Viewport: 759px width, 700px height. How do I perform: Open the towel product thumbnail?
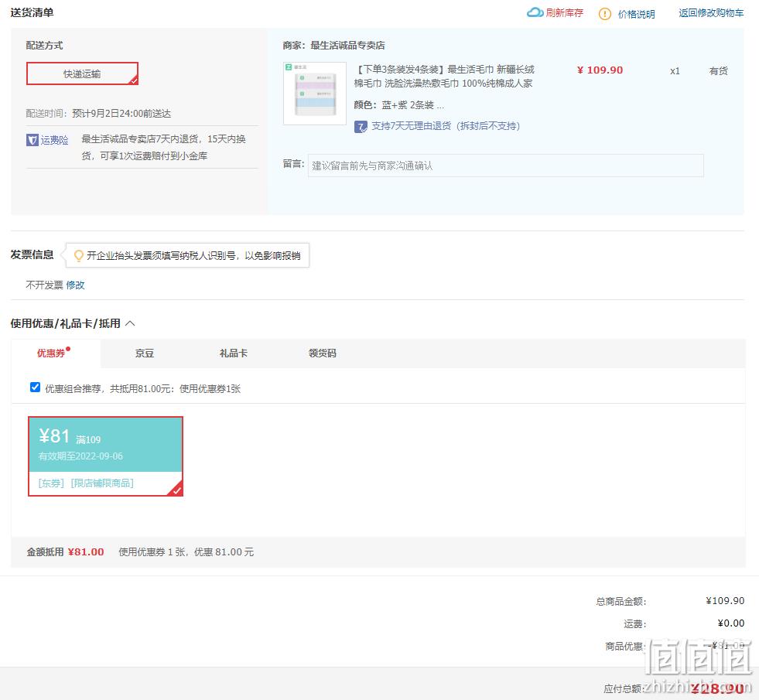tap(315, 94)
